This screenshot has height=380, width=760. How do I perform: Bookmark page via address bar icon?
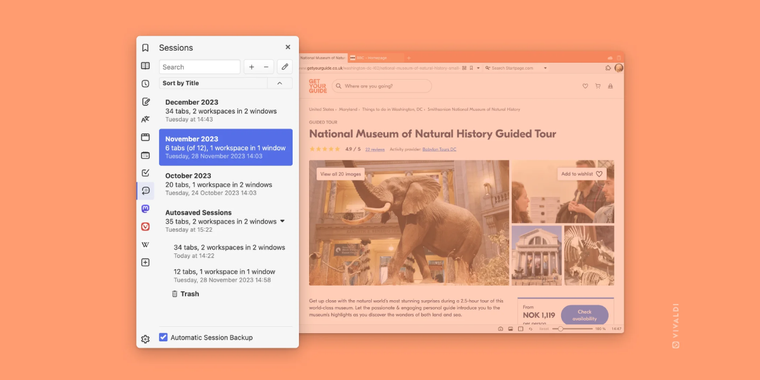click(x=471, y=68)
